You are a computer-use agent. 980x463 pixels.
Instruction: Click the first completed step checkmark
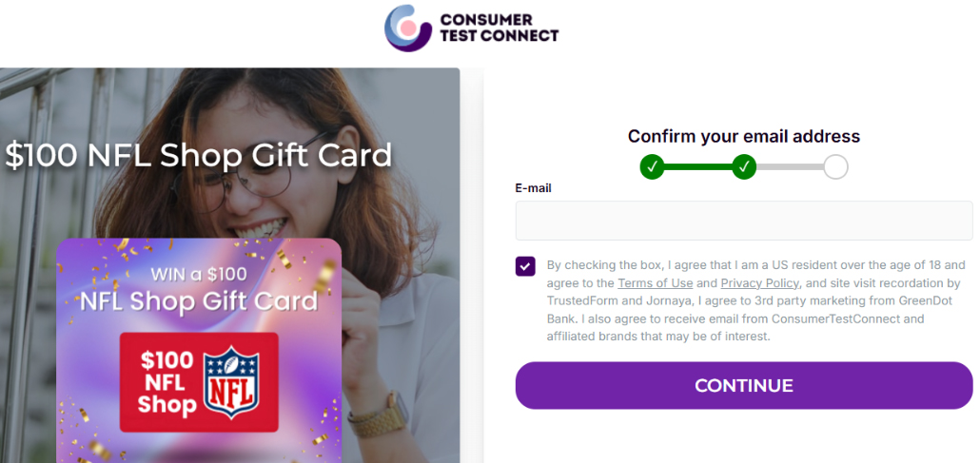tap(652, 167)
